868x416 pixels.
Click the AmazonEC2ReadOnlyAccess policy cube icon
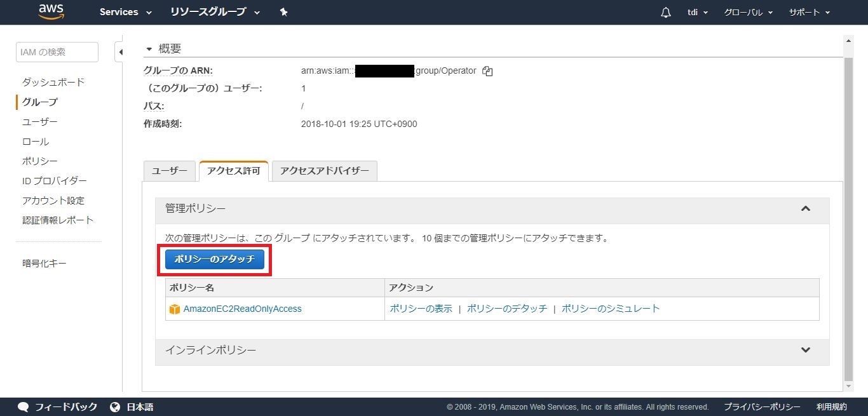175,309
